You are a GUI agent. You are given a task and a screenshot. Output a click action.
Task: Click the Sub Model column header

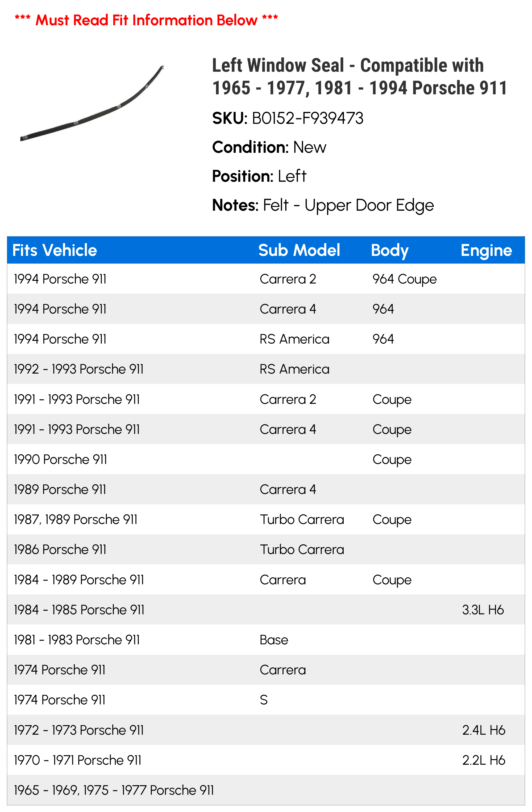point(299,250)
